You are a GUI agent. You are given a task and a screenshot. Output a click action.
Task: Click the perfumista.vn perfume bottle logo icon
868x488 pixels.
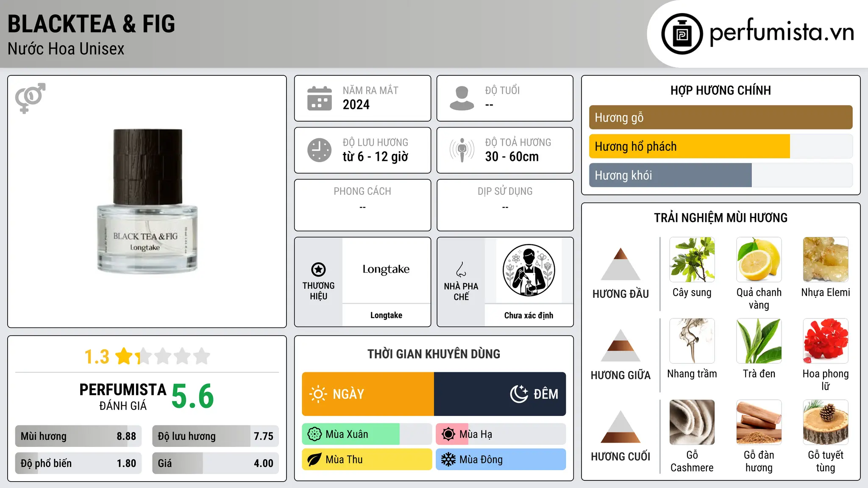pyautogui.click(x=682, y=34)
